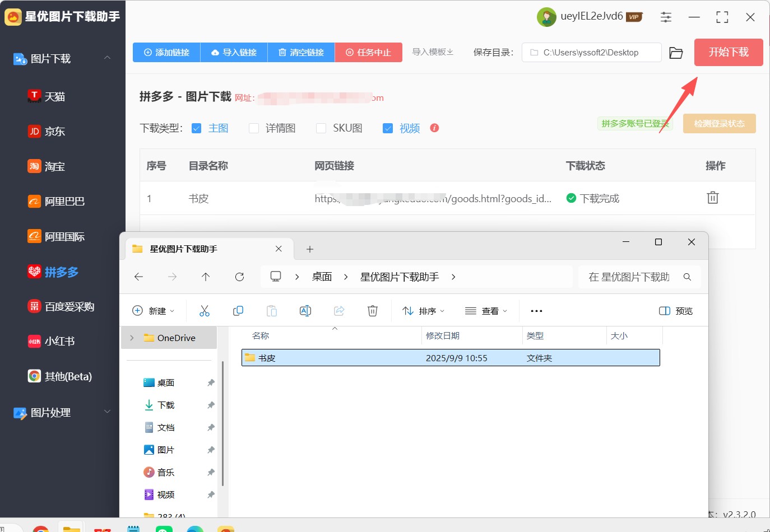Open 下载 in Explorer quick access
This screenshot has width=770, height=532.
tap(166, 405)
